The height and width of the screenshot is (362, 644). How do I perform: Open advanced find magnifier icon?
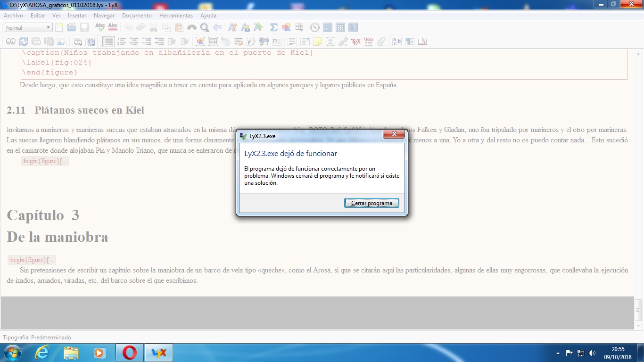point(205,27)
